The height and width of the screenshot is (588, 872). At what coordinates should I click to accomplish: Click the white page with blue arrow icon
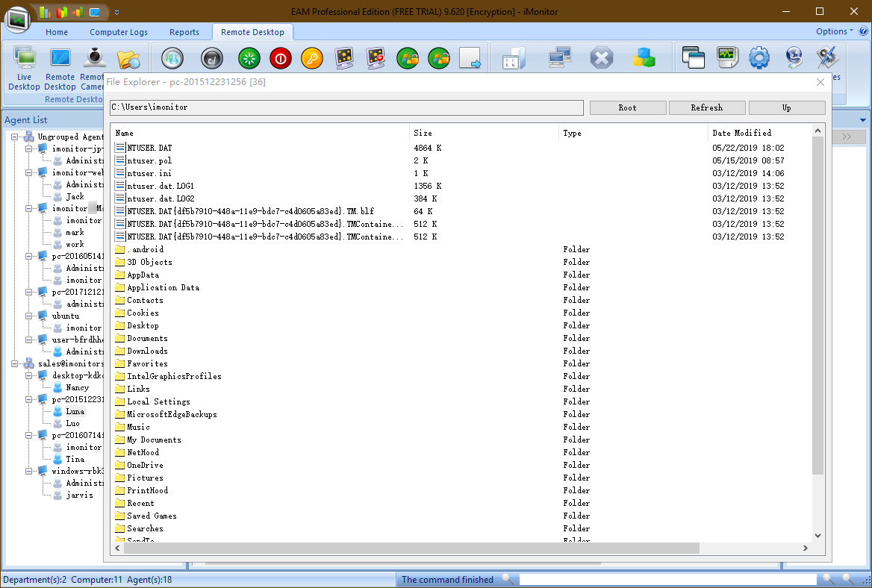tap(470, 57)
